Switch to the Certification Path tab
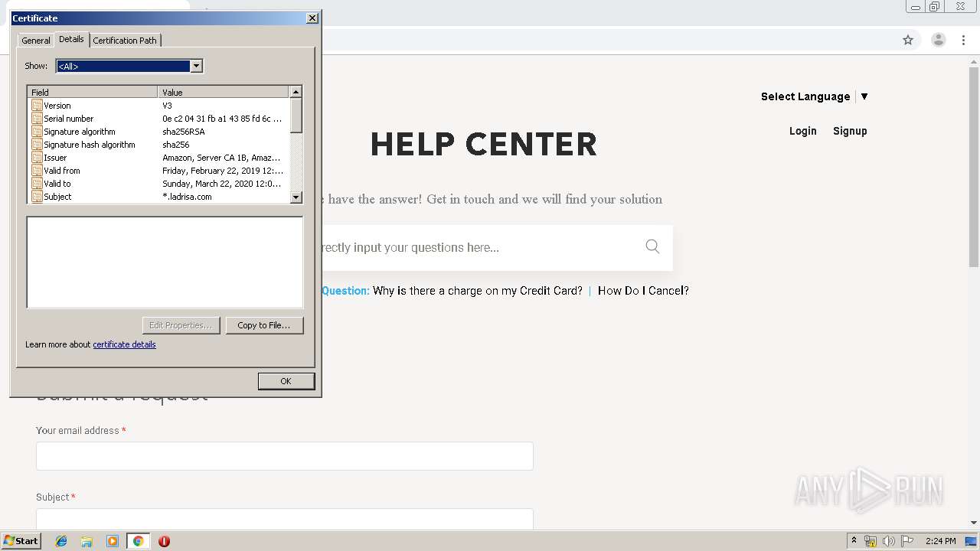Viewport: 980px width, 551px height. coord(125,41)
